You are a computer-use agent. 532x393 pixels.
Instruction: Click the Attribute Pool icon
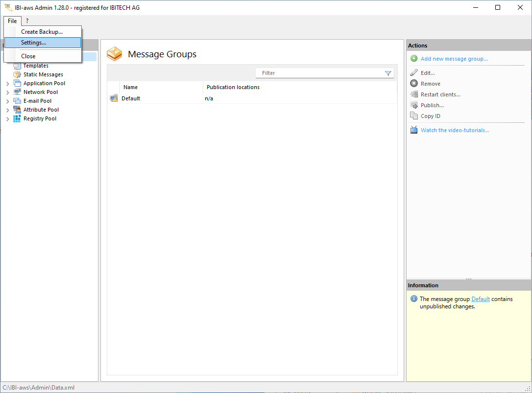click(x=17, y=110)
